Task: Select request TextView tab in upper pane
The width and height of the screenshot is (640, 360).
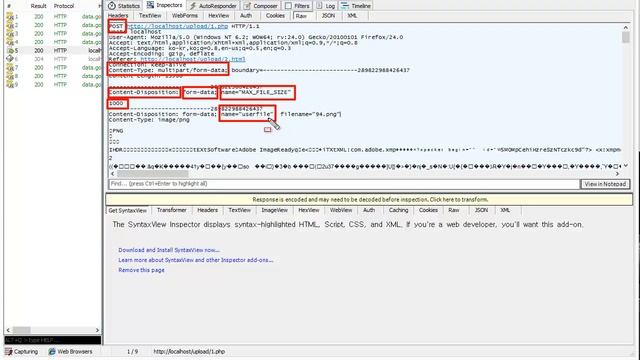Action: click(x=150, y=16)
